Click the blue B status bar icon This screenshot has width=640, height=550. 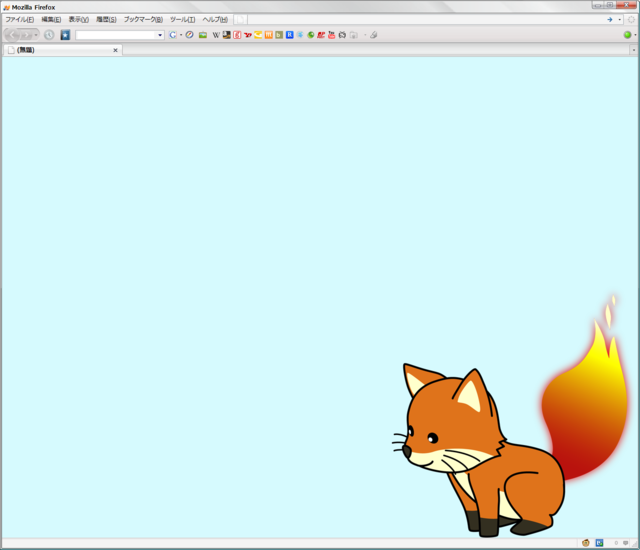pos(599,543)
